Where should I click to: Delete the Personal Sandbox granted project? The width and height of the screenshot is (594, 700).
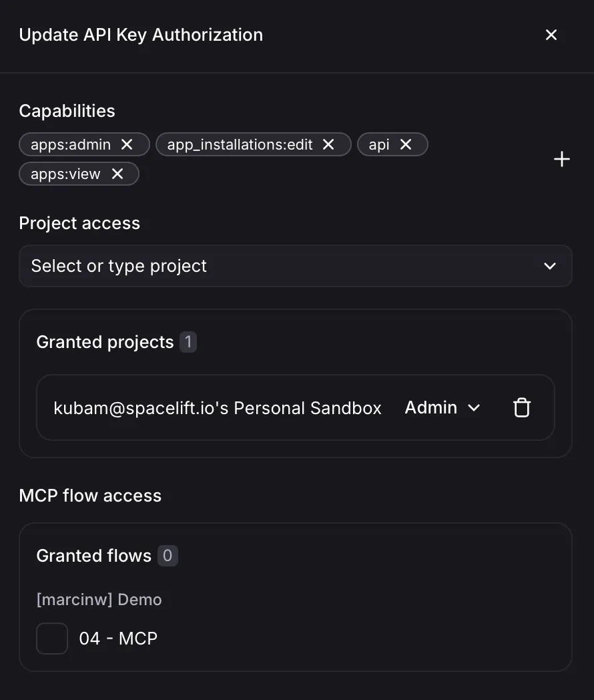click(522, 407)
